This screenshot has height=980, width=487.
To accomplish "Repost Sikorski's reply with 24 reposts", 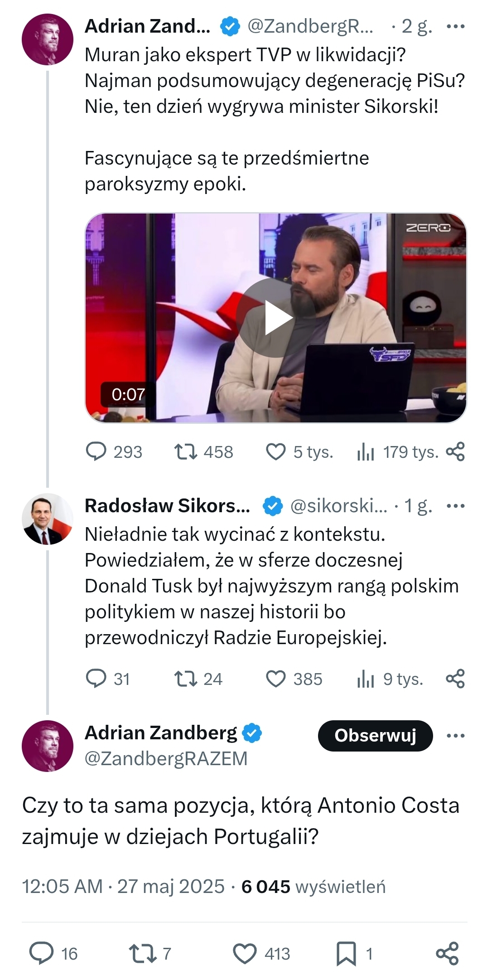I will click(186, 679).
